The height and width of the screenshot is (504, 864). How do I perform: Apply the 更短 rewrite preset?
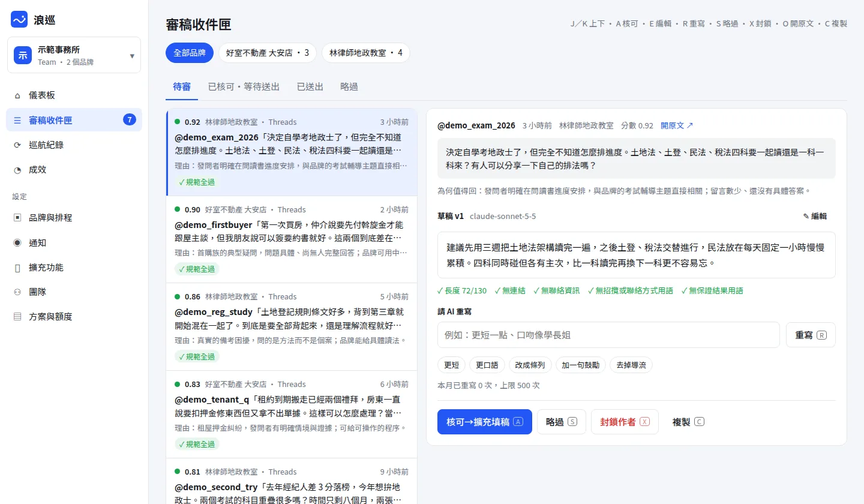coord(452,365)
